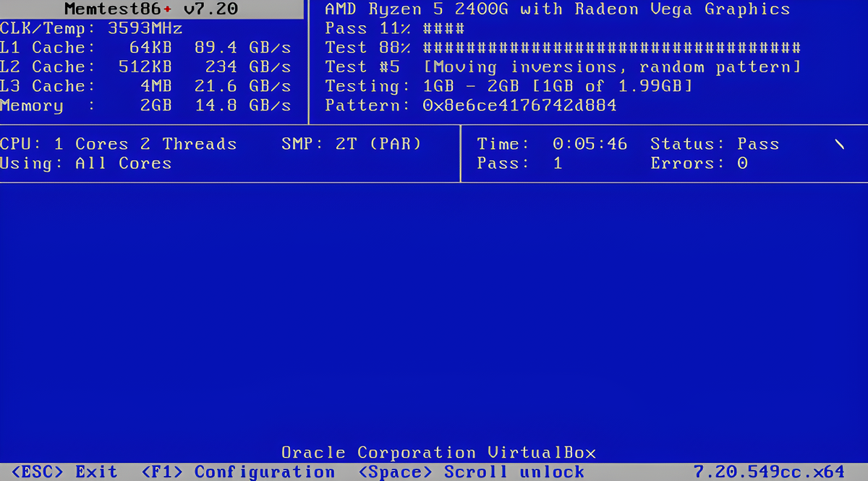Click the L2 Cache 512KB row
The height and width of the screenshot is (481, 868).
click(x=145, y=67)
